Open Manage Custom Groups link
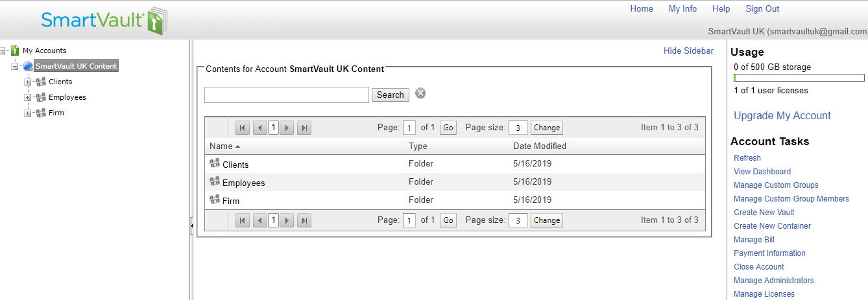The image size is (868, 300). coord(776,185)
